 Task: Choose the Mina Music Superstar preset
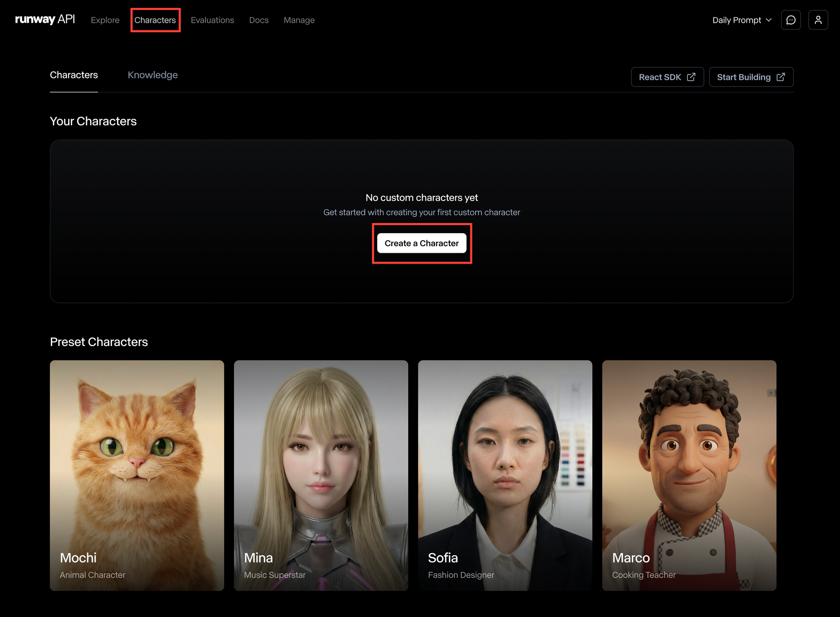[x=321, y=475]
